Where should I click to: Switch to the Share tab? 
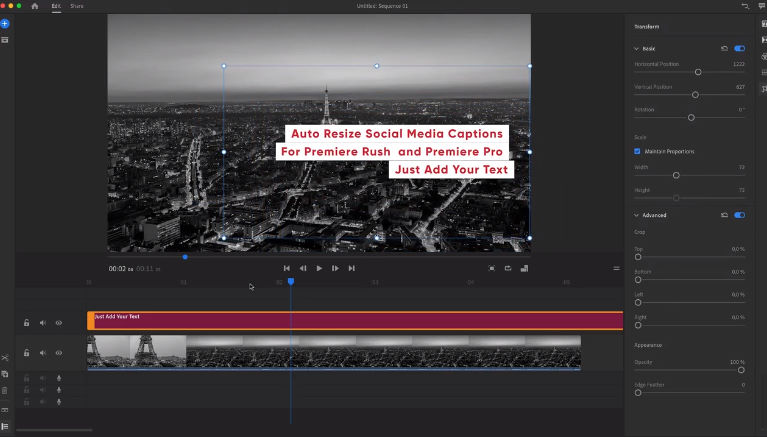pyautogui.click(x=77, y=6)
